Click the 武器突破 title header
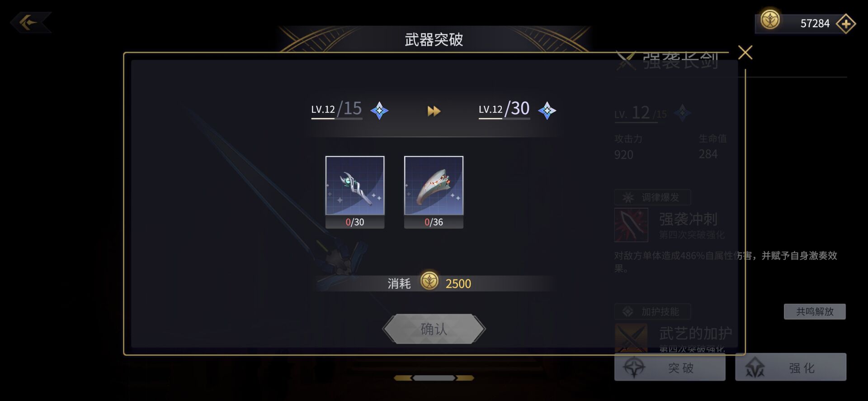Viewport: 868px width, 401px height. tap(434, 40)
